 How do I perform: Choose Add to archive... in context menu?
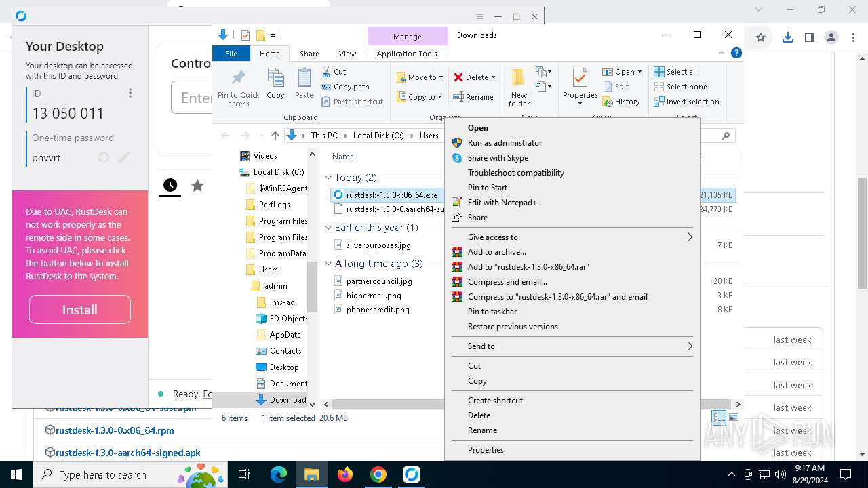(x=572, y=252)
